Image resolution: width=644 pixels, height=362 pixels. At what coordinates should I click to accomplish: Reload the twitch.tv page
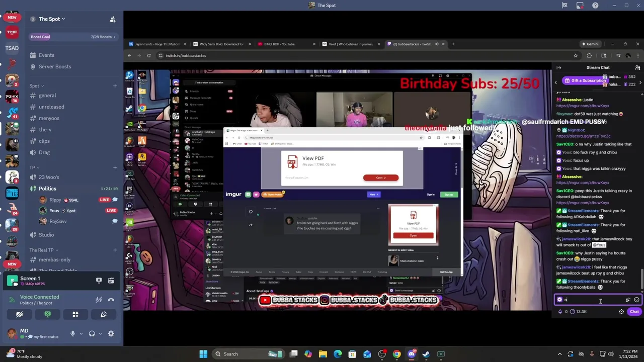click(x=148, y=55)
